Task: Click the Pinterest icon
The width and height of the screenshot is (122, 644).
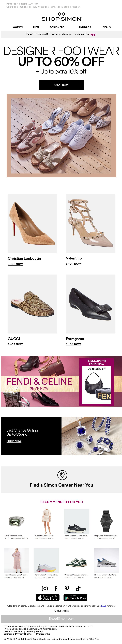Action: click(x=67, y=588)
